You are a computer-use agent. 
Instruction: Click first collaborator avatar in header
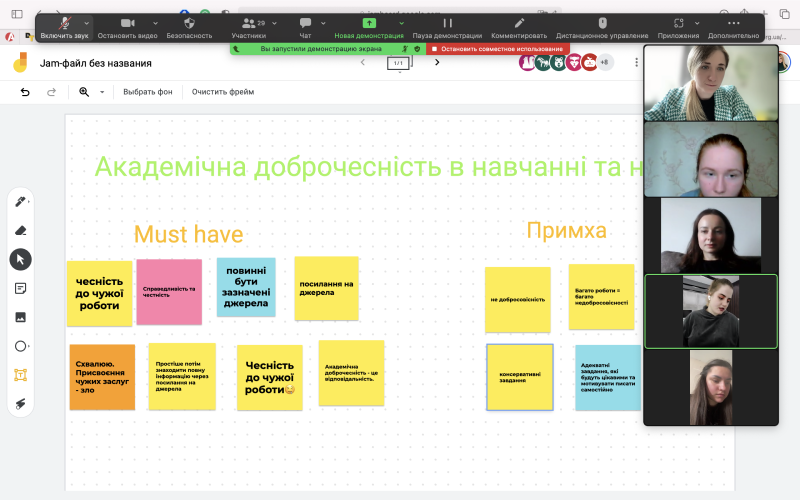pos(527,62)
